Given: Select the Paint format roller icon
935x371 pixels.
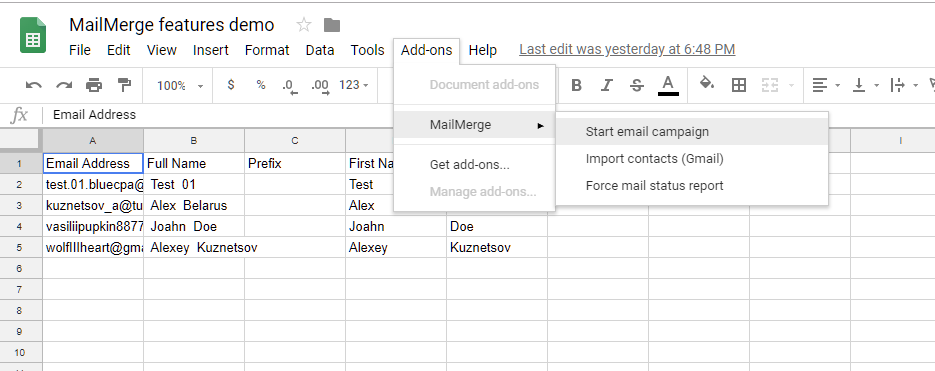Looking at the screenshot, I should 124,85.
